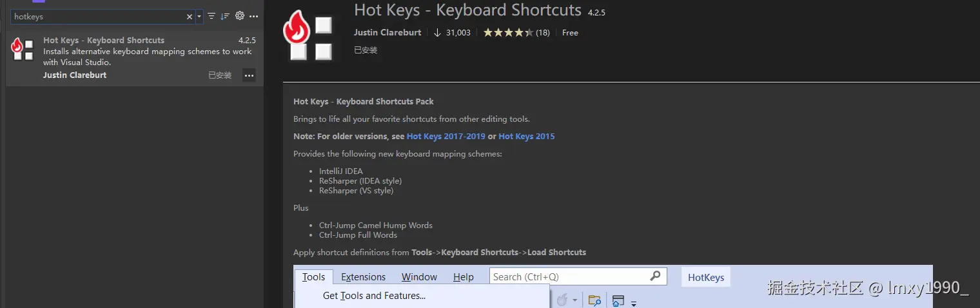The width and height of the screenshot is (980, 308).
Task: Open more options next to settings gear
Action: (253, 17)
